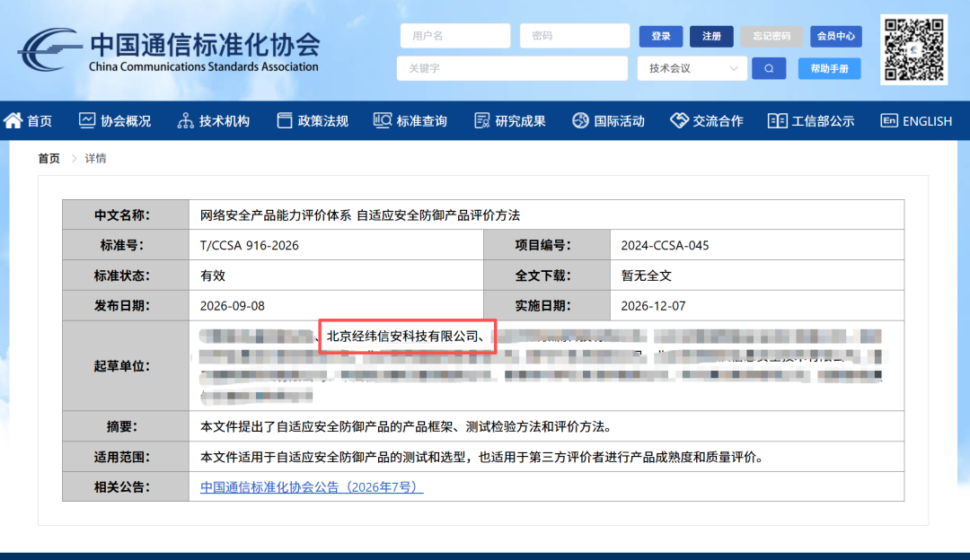This screenshot has height=560, width=970.
Task: Click the 交流合作 handshake icon
Action: (679, 120)
